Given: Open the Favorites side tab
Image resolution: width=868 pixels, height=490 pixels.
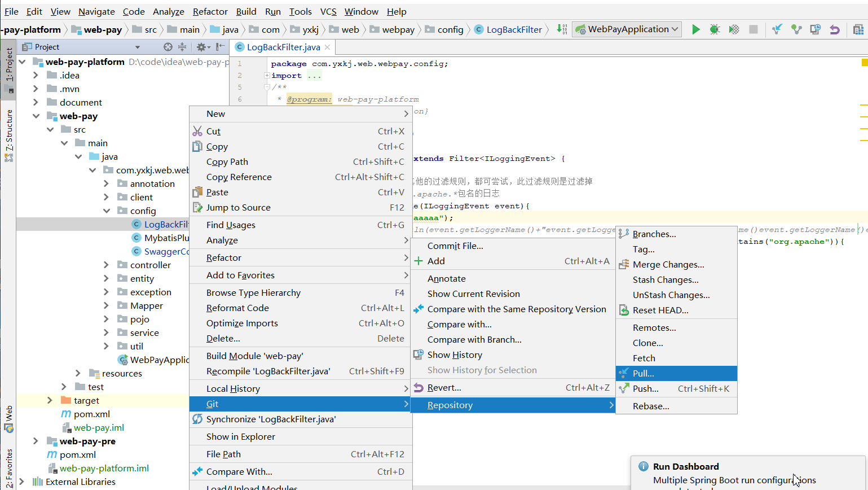Looking at the screenshot, I should (8, 469).
